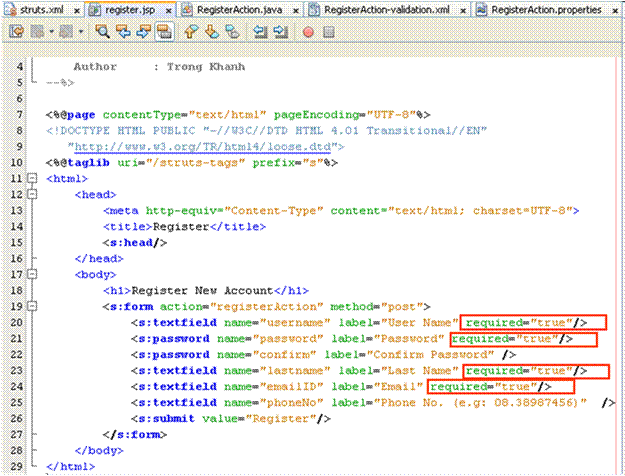The image size is (625, 476).
Task: Click line number 20 in the gutter
Action: [x=16, y=322]
